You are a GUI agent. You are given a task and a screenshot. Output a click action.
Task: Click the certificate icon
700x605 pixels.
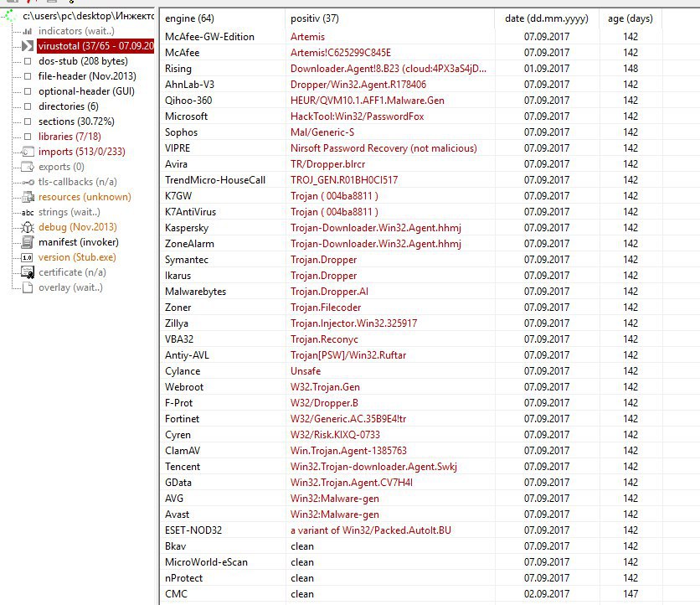pos(28,272)
